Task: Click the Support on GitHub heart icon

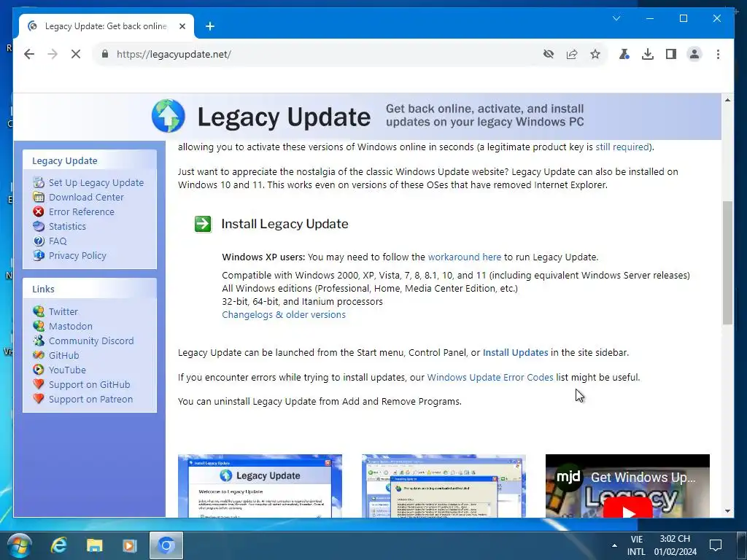Action: tap(39, 384)
